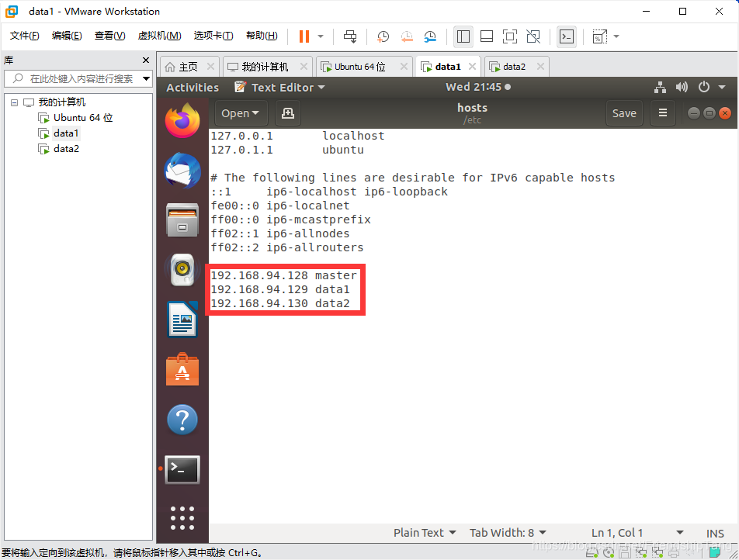739x560 pixels.
Task: Save the hosts file
Action: [x=624, y=113]
